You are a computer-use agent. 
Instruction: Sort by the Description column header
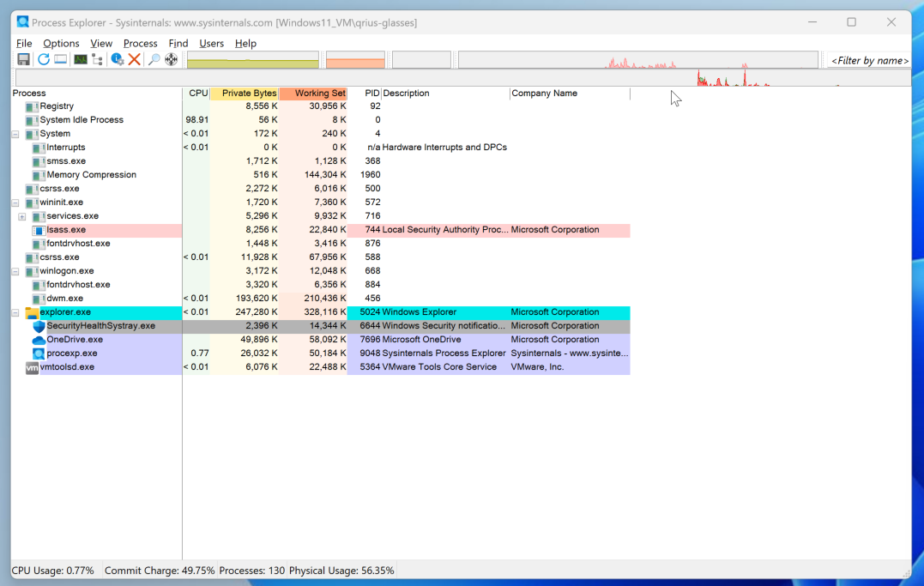tap(446, 94)
